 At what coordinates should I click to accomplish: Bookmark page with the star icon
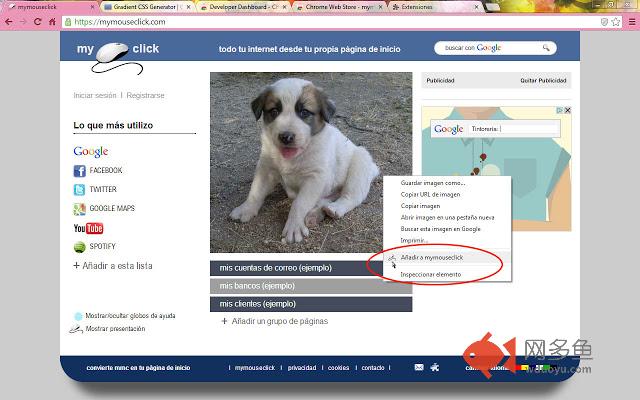click(616, 22)
